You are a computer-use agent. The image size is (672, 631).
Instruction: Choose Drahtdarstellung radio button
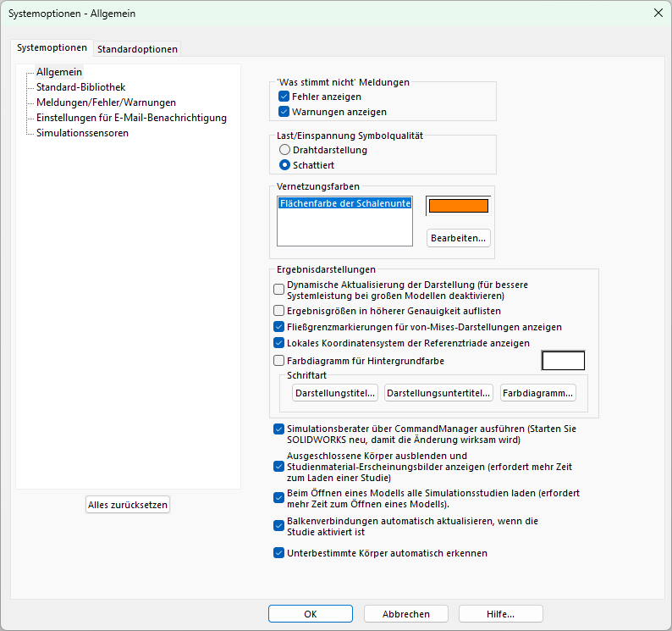[284, 150]
